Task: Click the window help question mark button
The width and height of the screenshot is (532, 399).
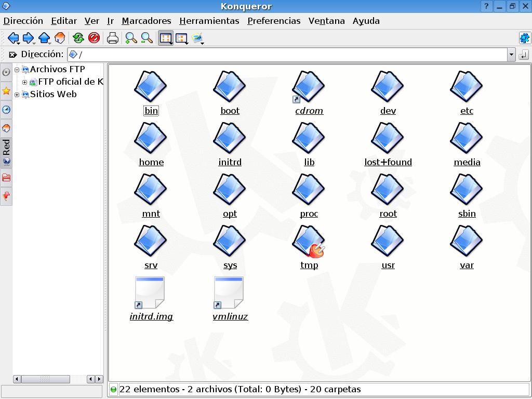Action: coord(486,6)
